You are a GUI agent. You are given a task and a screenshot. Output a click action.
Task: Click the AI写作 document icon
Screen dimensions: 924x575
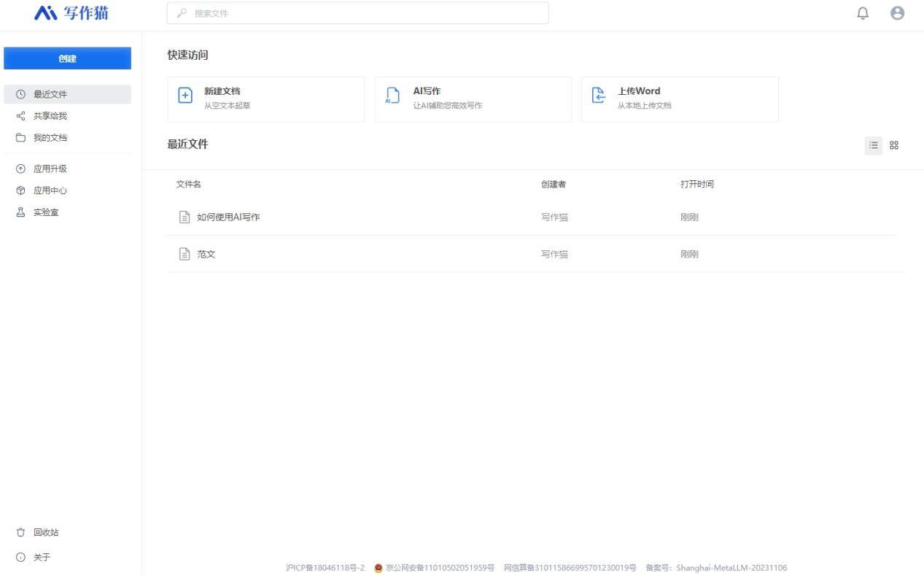(392, 97)
